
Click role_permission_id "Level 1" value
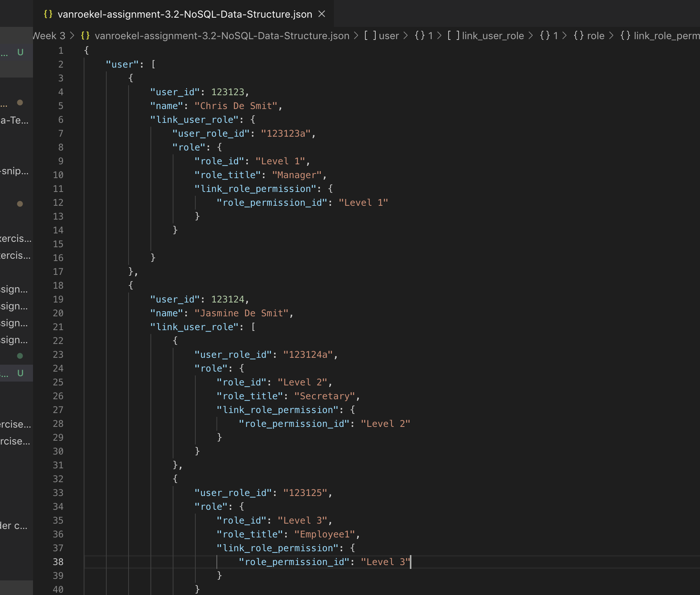point(363,203)
